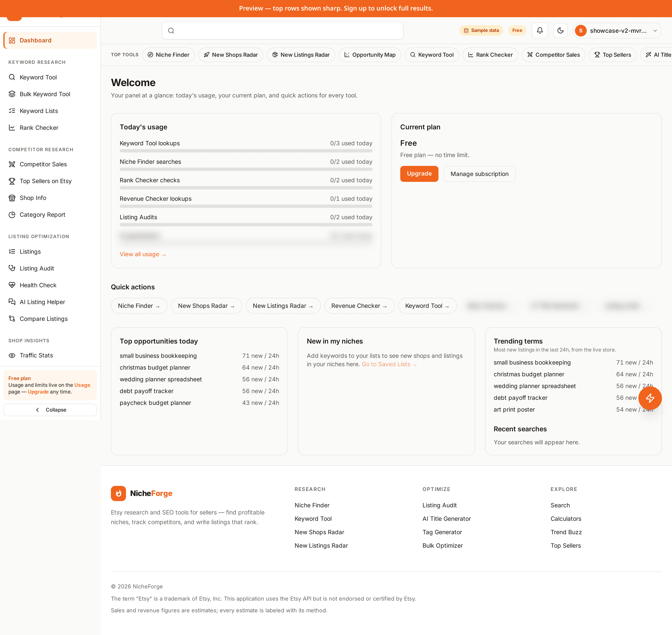The width and height of the screenshot is (672, 635).
Task: Open Tag Generator footer link
Action: click(442, 532)
